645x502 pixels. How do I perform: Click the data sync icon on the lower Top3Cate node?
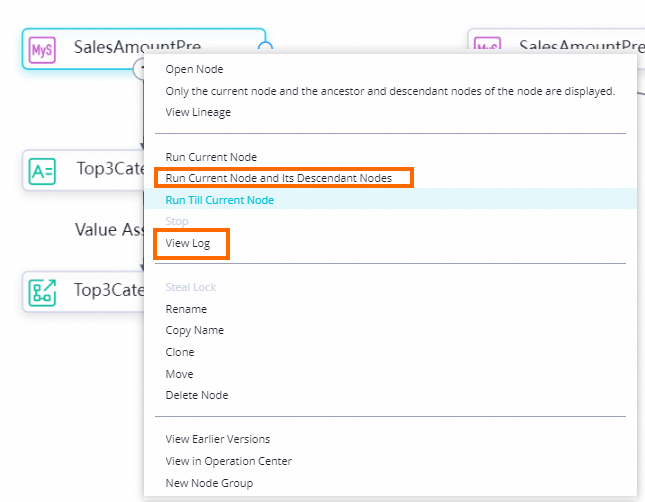coord(42,293)
